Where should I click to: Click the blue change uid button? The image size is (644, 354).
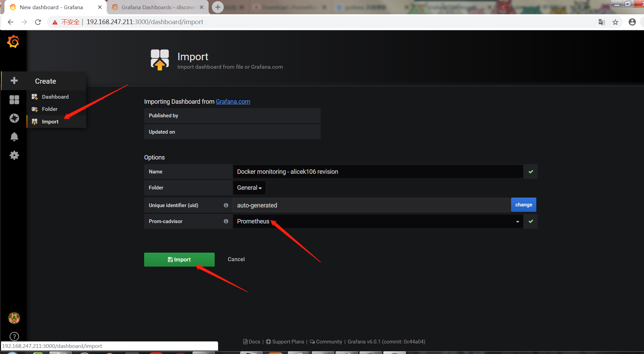(x=523, y=205)
